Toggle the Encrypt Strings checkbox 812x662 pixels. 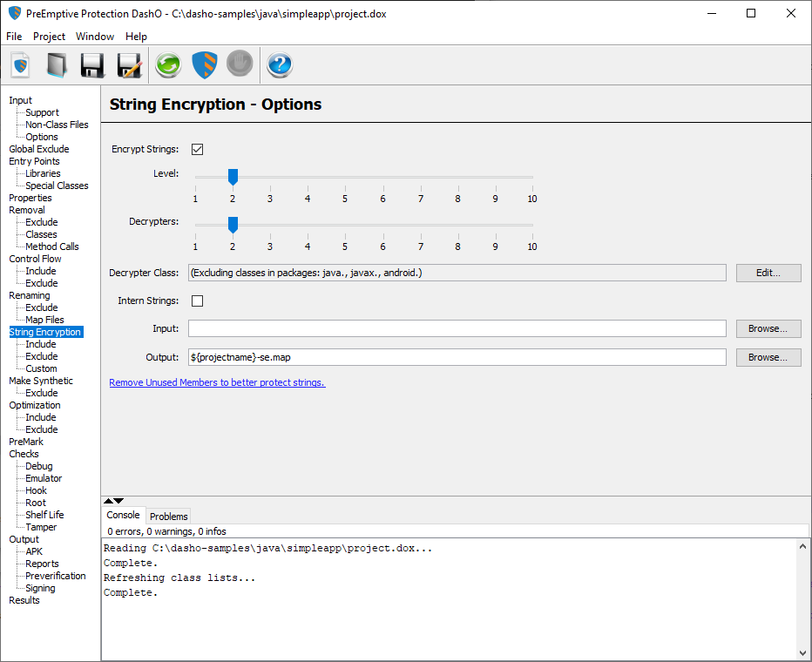(197, 149)
